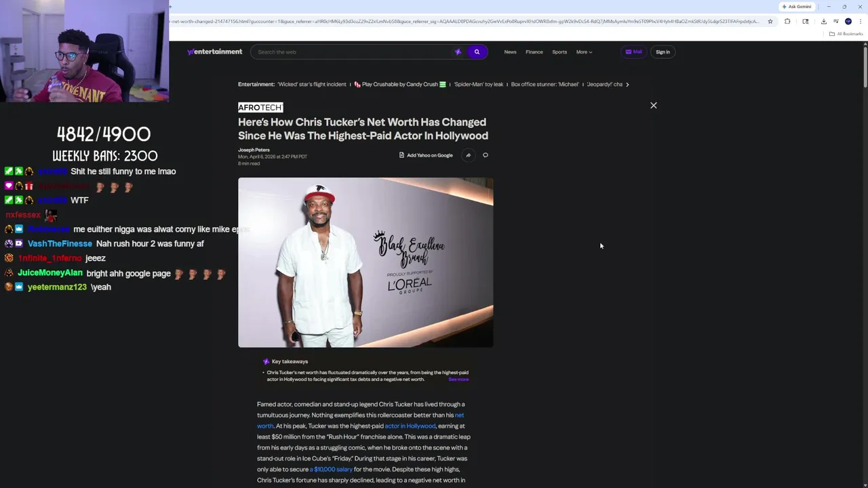The image size is (868, 488).
Task: Click the Ask Gemini button
Action: [x=797, y=7]
